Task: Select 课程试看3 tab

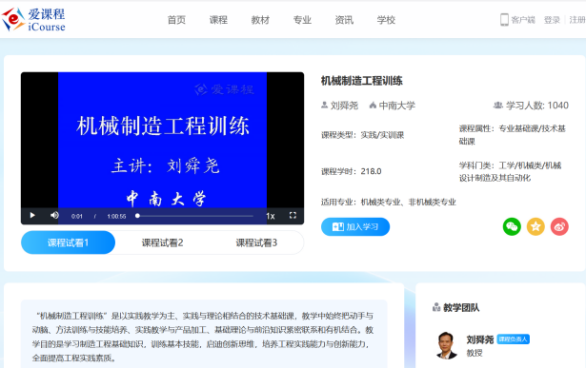Action: point(256,242)
